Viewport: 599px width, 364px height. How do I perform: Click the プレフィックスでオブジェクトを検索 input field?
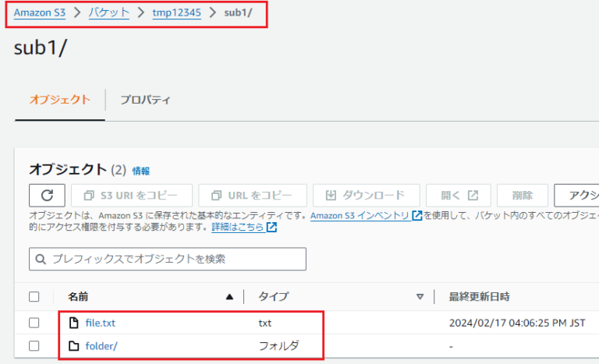pos(168,259)
